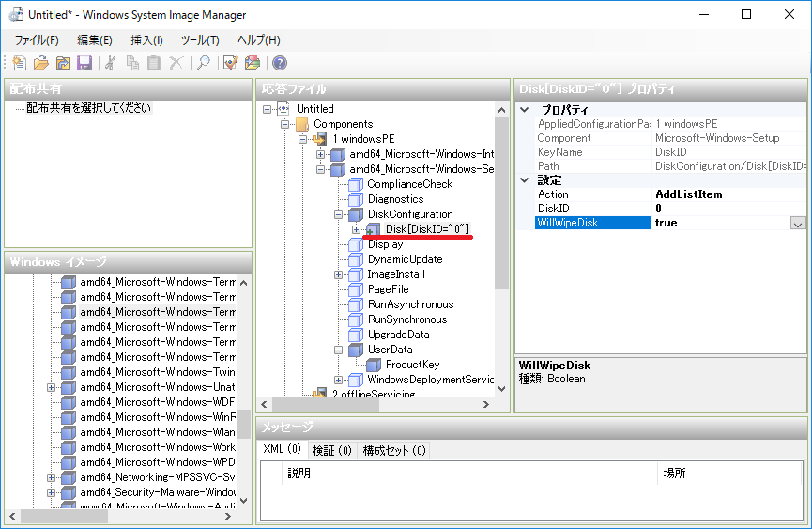Select amd64_Security-Malware-Windows in Windows image
This screenshot has width=812, height=529.
tap(157, 492)
